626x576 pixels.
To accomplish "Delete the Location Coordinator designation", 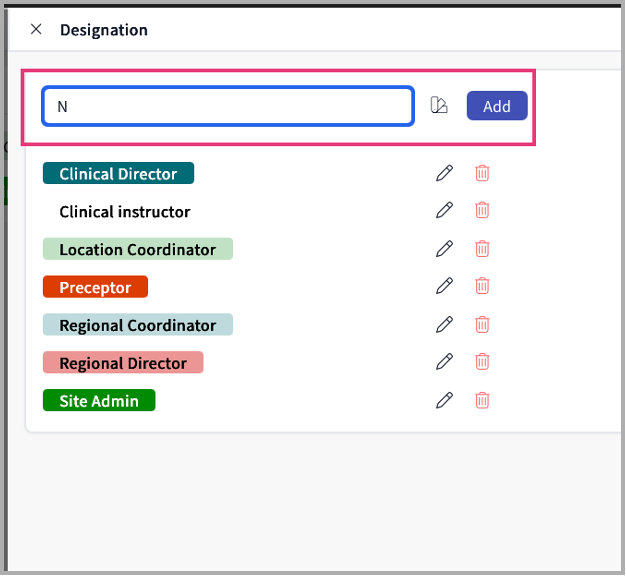I will pos(482,248).
